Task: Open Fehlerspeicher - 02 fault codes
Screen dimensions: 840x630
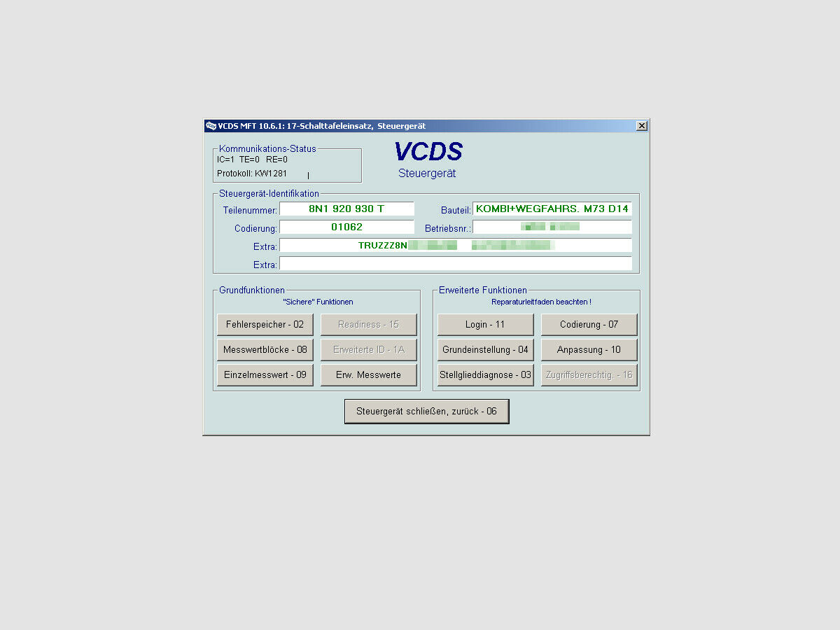Action: pos(265,325)
